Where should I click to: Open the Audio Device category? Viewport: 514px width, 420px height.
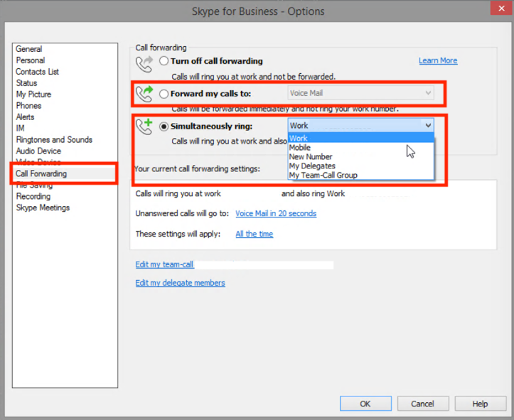point(38,151)
